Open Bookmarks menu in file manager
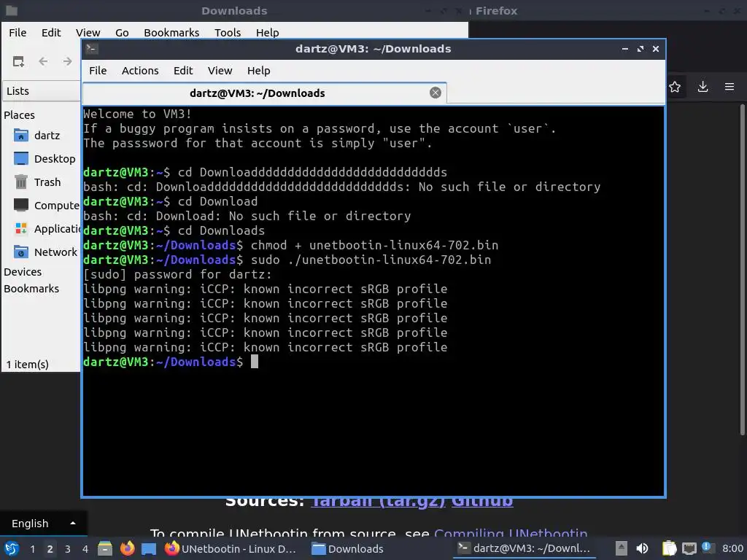The width and height of the screenshot is (747, 560). pos(171,32)
